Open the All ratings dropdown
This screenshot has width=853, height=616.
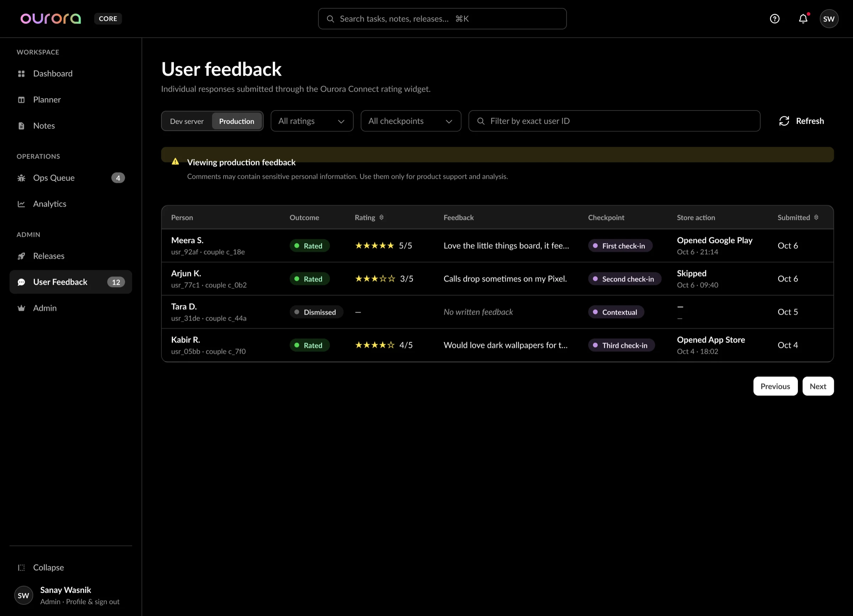tap(312, 121)
